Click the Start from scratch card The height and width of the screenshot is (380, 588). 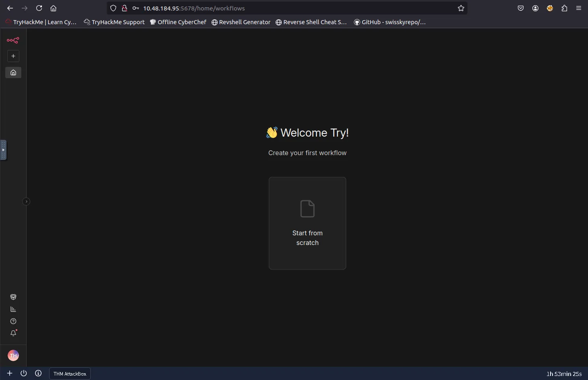[307, 223]
